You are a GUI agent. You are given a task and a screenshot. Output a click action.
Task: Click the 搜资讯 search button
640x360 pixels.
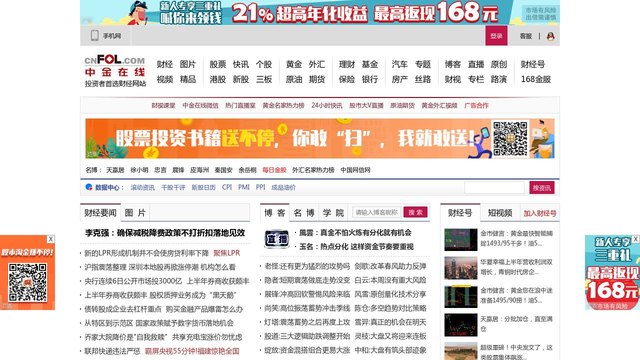tap(542, 188)
